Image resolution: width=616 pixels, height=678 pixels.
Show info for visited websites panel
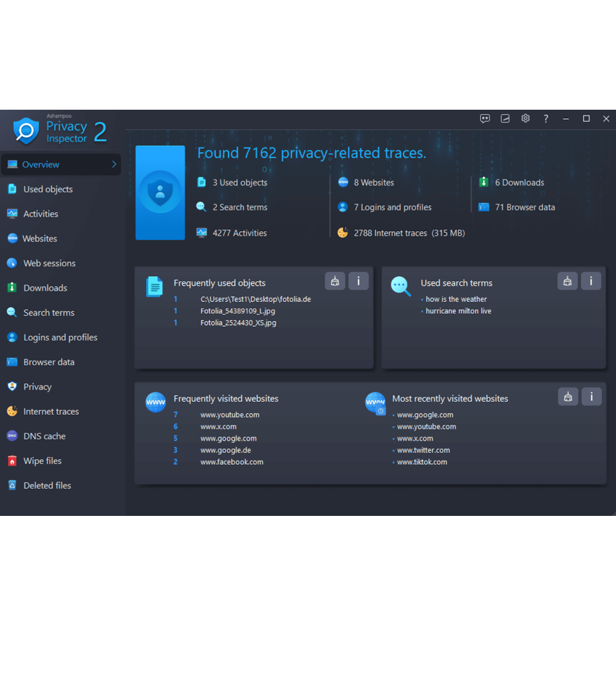(x=591, y=397)
